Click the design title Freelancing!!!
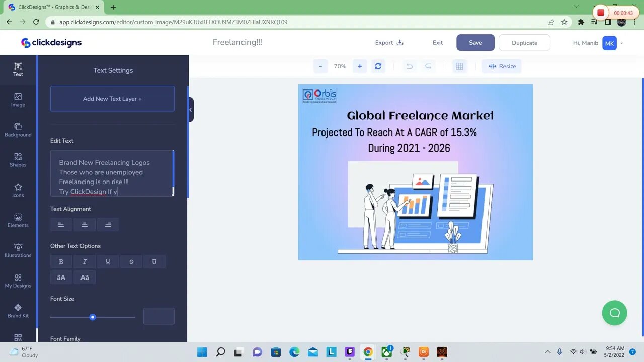The image size is (644, 362). pos(237,42)
